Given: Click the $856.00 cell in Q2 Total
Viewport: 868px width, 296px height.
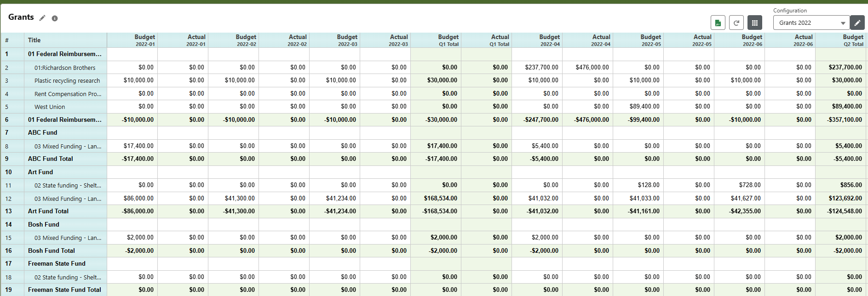Looking at the screenshot, I should 841,185.
